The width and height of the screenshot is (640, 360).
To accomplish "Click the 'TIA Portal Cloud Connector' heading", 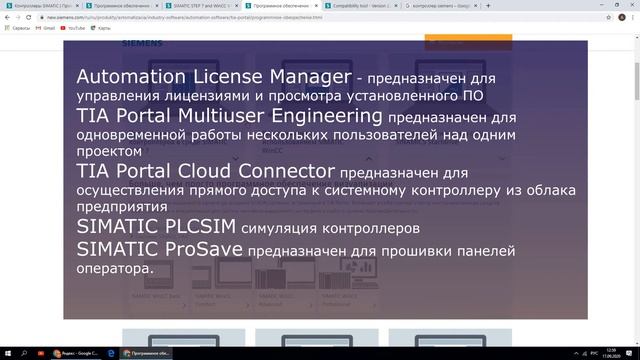I will pyautogui.click(x=205, y=171).
